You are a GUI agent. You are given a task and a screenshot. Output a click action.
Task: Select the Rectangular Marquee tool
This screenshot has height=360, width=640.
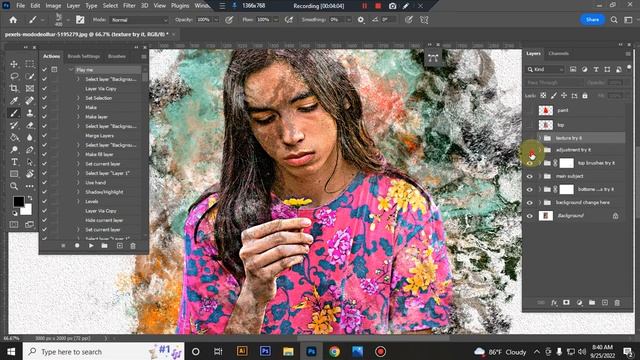pyautogui.click(x=30, y=64)
